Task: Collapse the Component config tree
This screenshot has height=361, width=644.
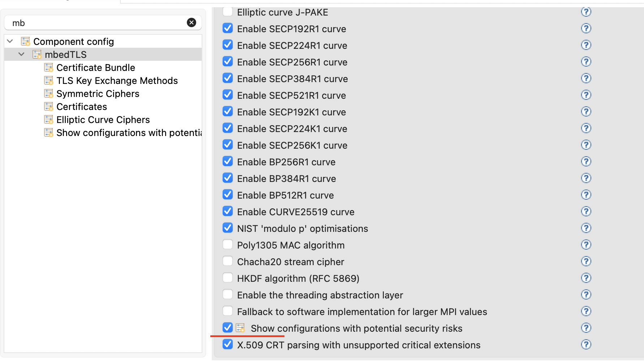Action: 10,41
